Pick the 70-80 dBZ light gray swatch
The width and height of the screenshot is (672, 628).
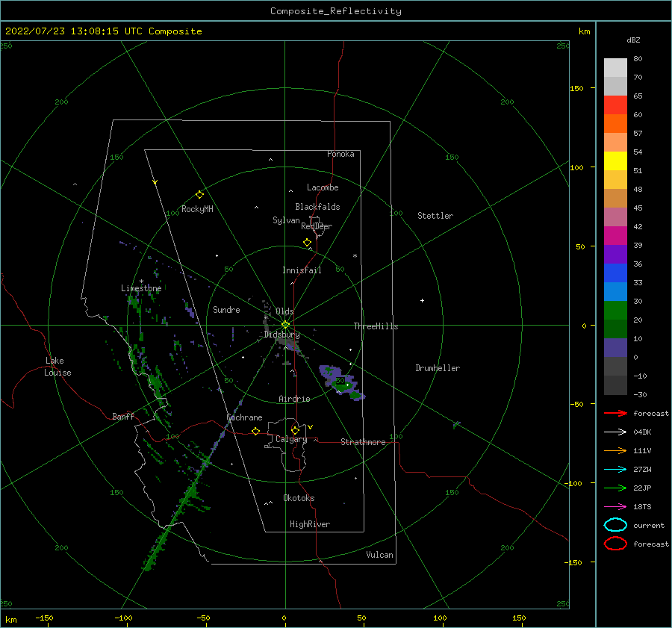[615, 68]
